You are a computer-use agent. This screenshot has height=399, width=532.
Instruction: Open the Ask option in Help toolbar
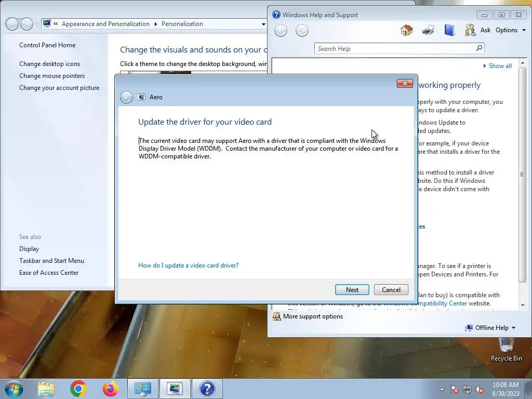pos(485,30)
